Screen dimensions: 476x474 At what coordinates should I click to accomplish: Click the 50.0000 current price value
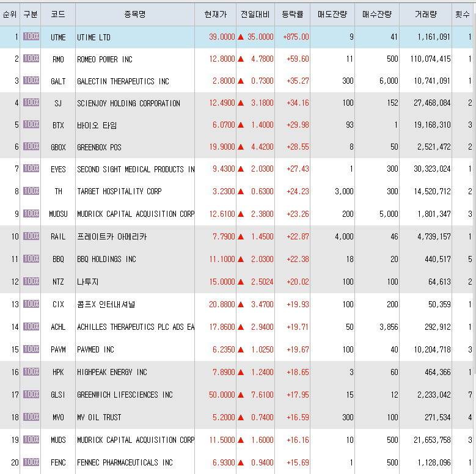[x=222, y=395]
